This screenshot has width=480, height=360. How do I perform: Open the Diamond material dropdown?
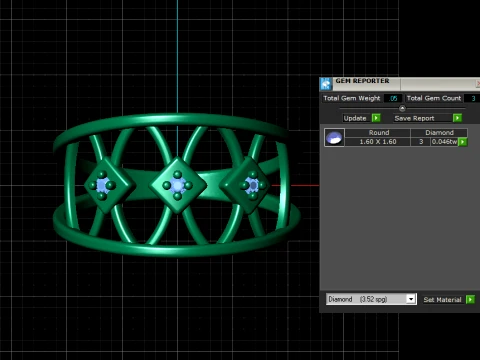(x=411, y=299)
